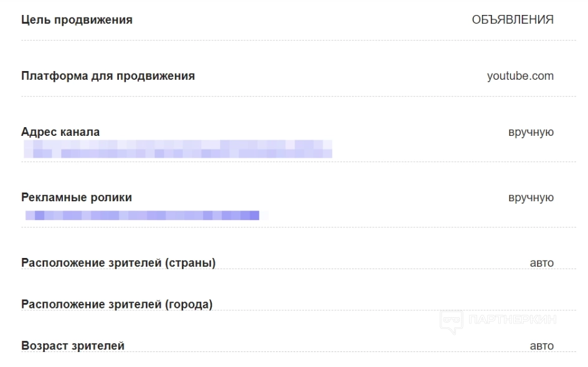The image size is (588, 367).
Task: Select the Цель продвижения label
Action: tap(77, 20)
